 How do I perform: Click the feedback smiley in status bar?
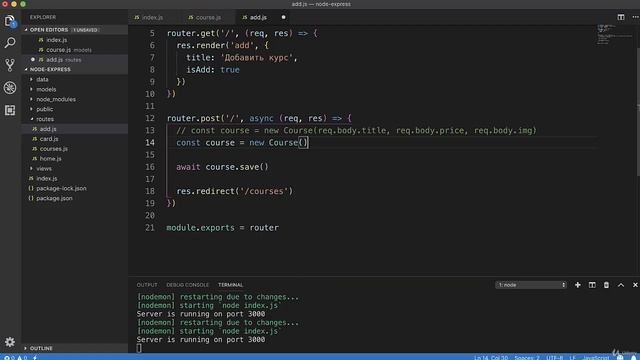[620, 358]
